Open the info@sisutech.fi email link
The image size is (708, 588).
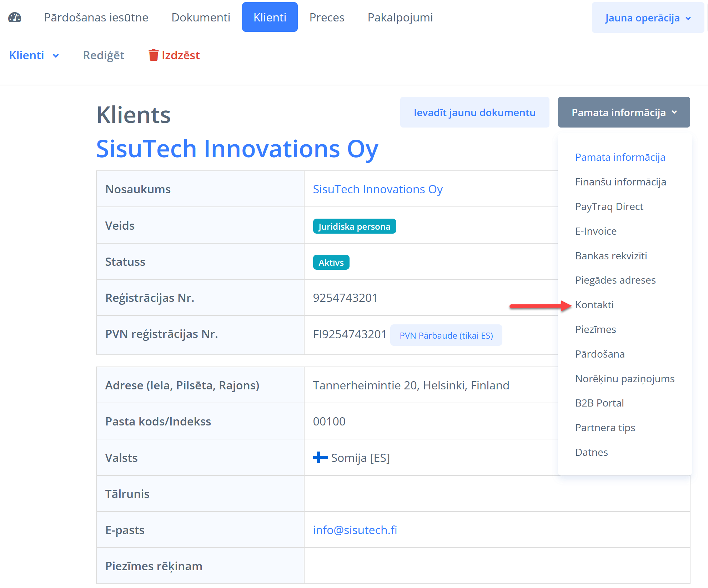[x=355, y=530]
